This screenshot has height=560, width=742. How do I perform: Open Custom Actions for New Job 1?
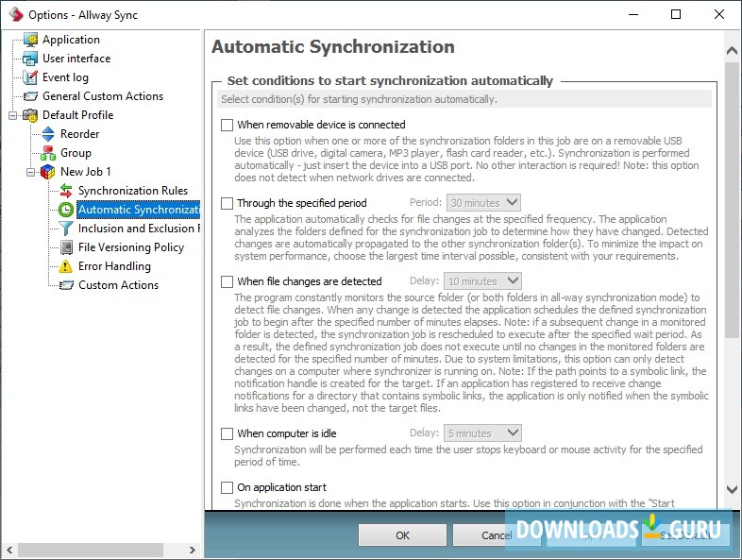(118, 285)
